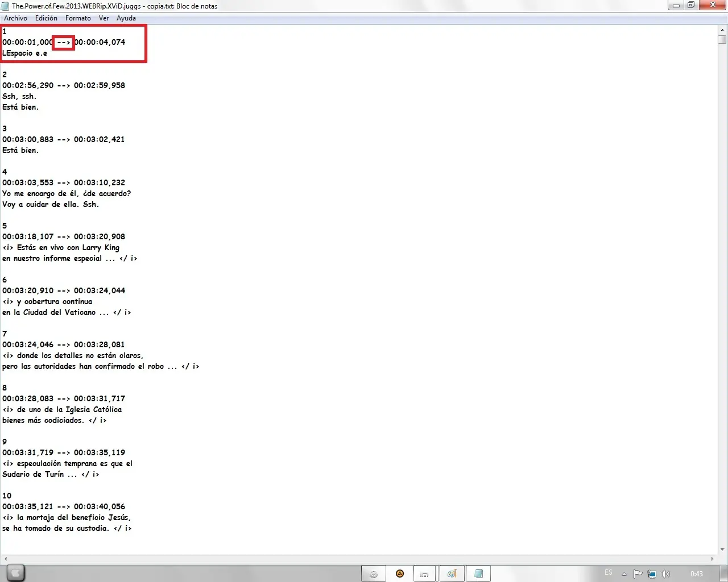Open the Edición menu

(46, 18)
